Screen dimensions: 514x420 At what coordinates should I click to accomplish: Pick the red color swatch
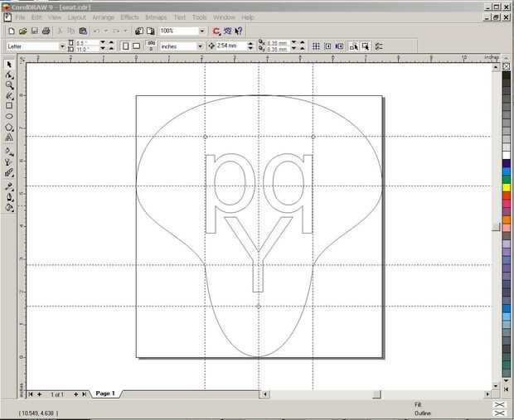point(507,196)
